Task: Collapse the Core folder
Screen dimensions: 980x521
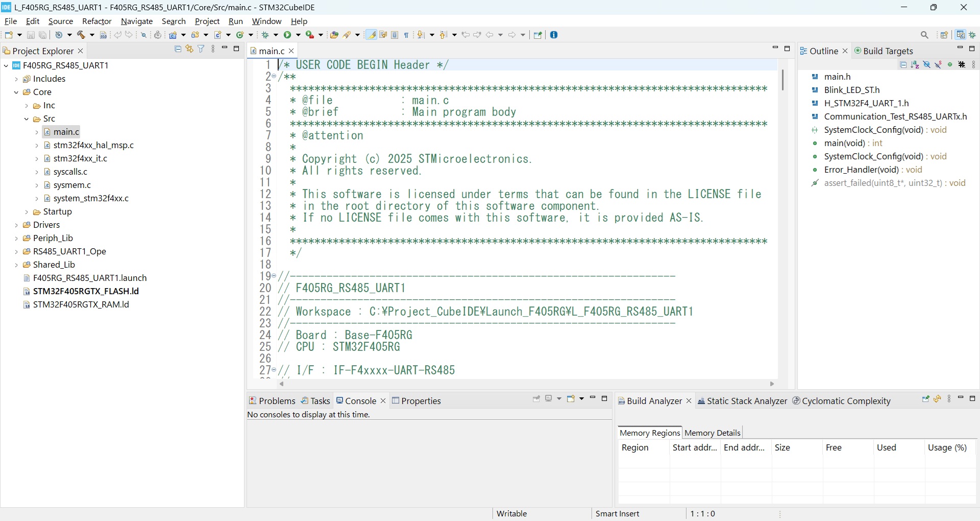Action: tap(16, 92)
